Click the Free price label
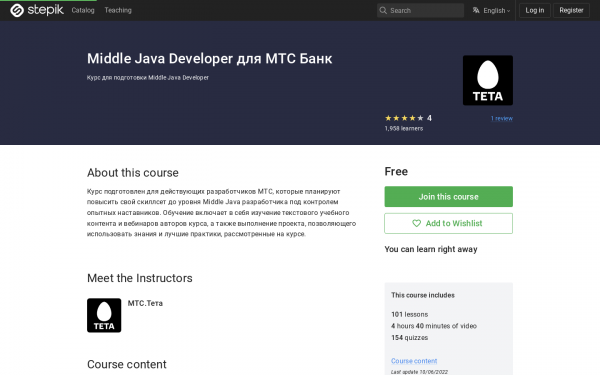Viewport: 600px width, 375px height. click(x=396, y=171)
